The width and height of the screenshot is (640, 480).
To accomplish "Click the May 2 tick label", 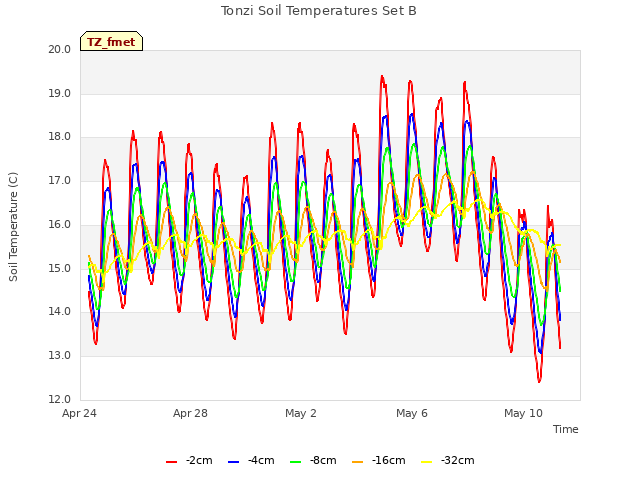I will [301, 413].
